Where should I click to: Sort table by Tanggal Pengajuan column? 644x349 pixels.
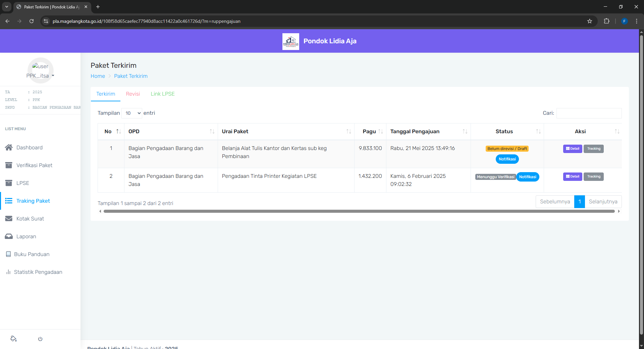click(465, 132)
